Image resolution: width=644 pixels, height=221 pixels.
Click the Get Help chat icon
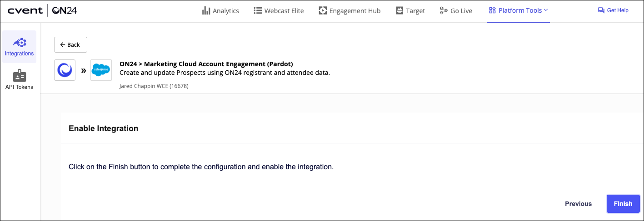(x=601, y=10)
